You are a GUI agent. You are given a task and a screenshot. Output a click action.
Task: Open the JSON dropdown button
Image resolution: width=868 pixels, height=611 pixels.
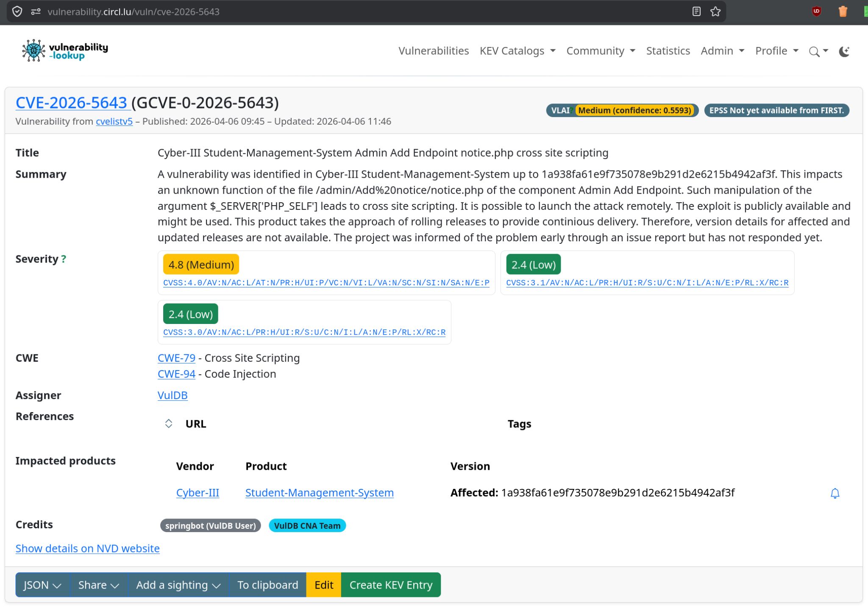pos(42,585)
